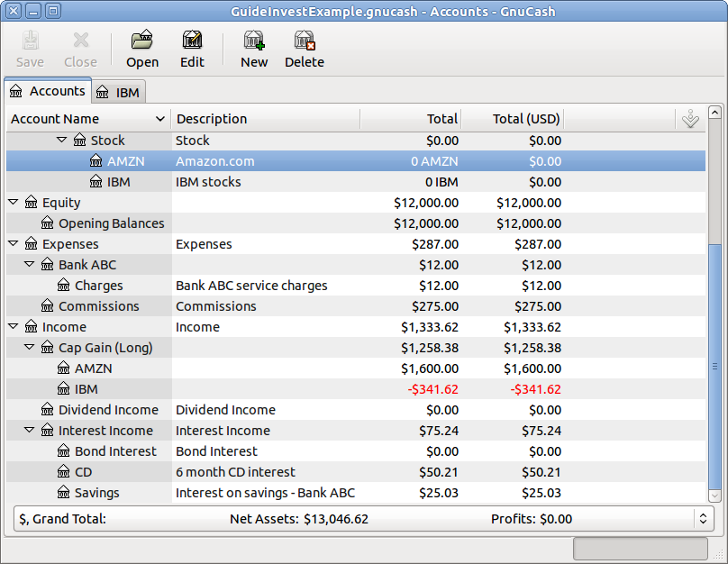
Task: Click the Bond Interest account icon
Action: click(64, 450)
